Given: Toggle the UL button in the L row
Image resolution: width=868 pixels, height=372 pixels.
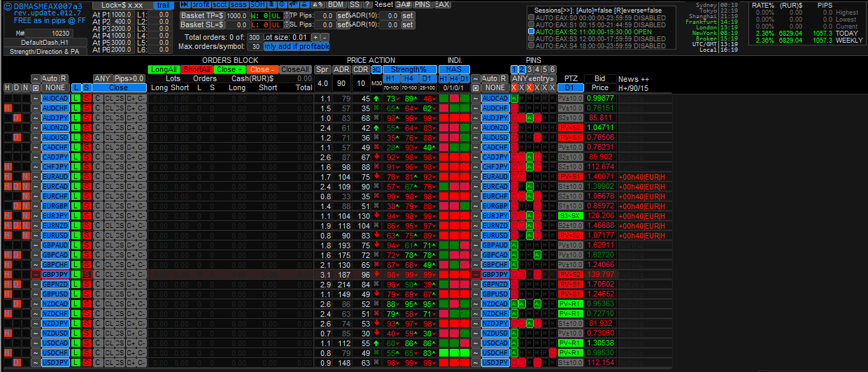Looking at the screenshot, I should pyautogui.click(x=276, y=25).
